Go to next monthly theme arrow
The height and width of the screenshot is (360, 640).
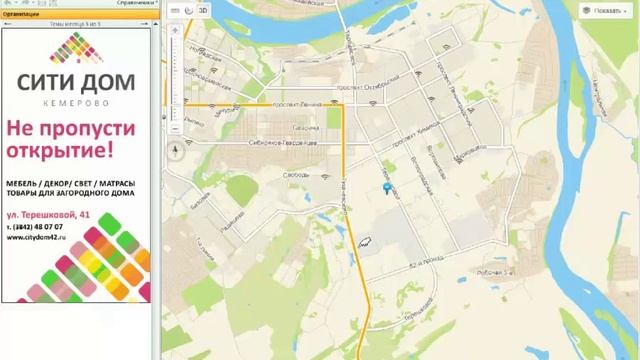tap(144, 24)
